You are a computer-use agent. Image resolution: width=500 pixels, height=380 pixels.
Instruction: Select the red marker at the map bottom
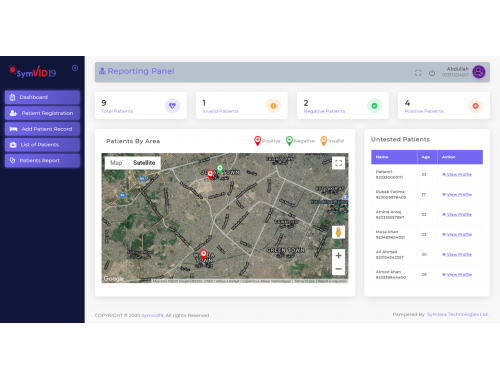[203, 255]
